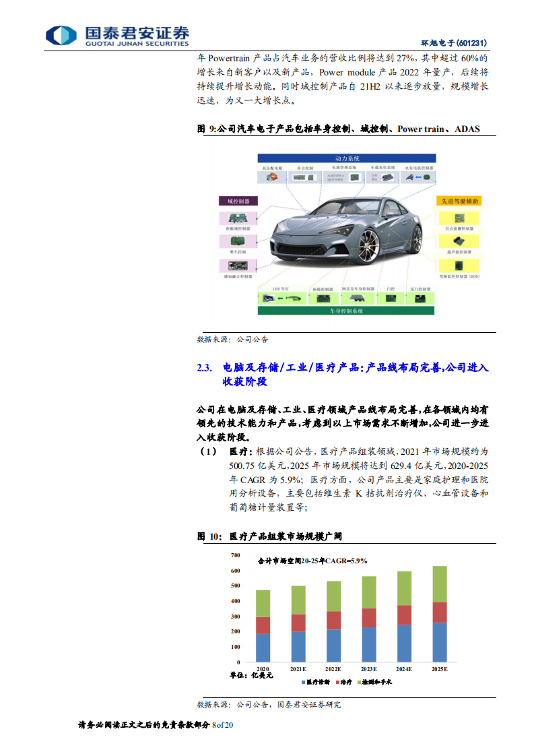Click the vehicle control board image (整车控制)
This screenshot has height=756, width=534.
pos(238,241)
